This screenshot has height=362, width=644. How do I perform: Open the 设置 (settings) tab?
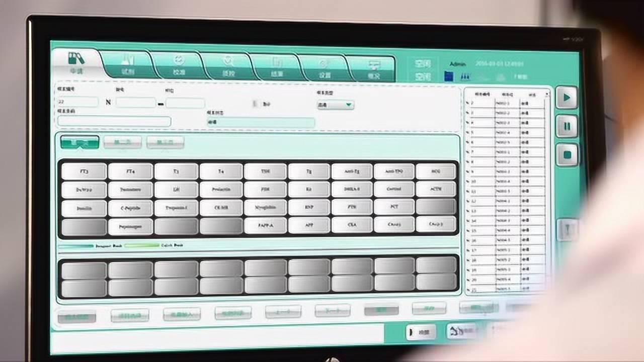click(325, 68)
